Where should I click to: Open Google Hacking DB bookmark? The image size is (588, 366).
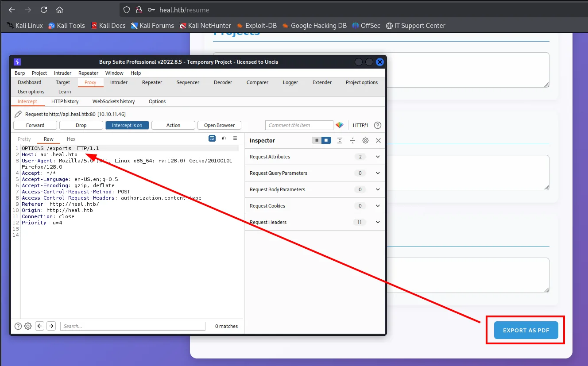314,26
